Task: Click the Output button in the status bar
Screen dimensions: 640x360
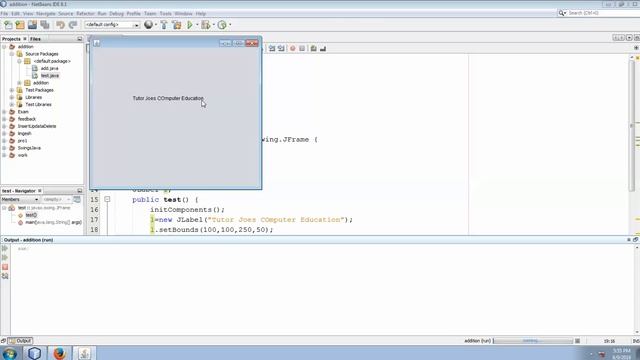Action: point(20,341)
